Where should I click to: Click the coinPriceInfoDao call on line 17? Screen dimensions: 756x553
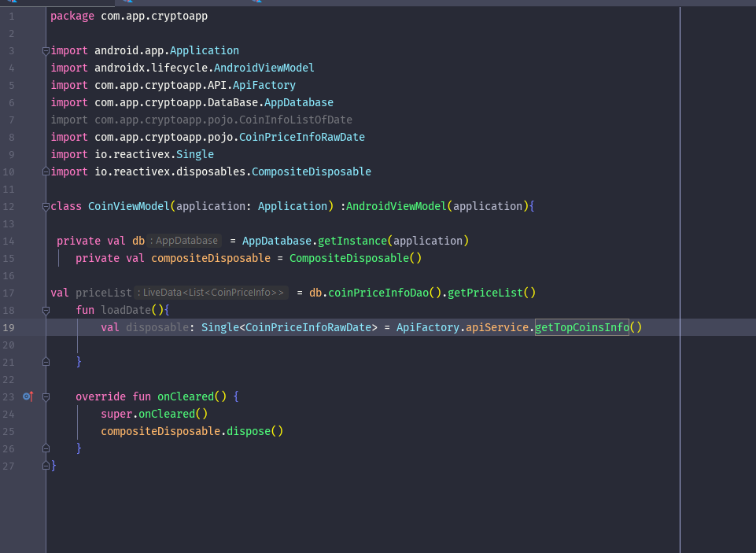(x=378, y=293)
